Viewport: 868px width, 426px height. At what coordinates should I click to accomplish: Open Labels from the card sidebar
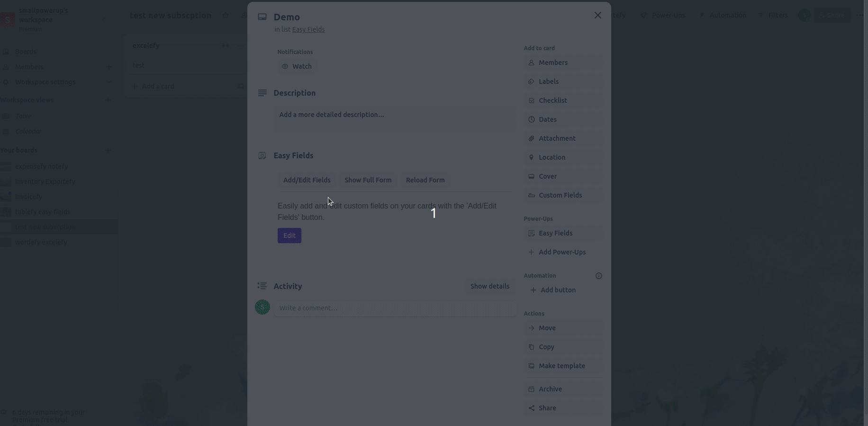[548, 82]
